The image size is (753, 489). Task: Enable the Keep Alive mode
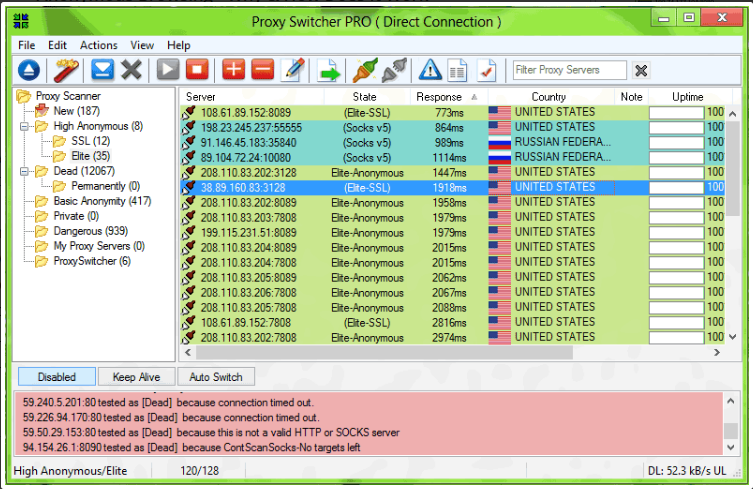[x=137, y=377]
